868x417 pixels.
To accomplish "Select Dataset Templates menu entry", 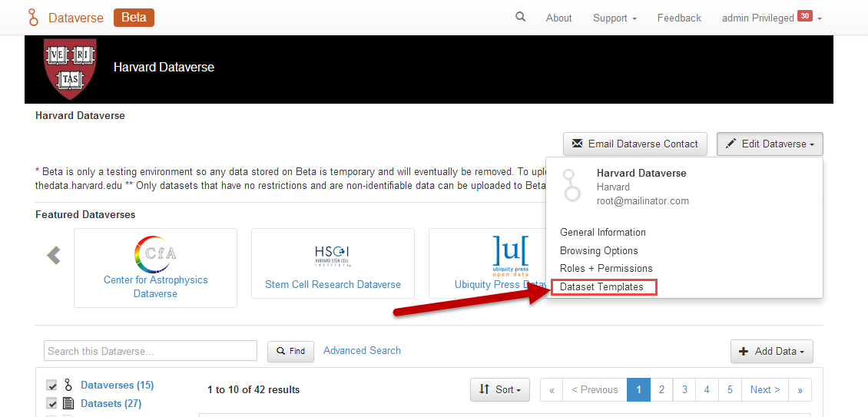I will 601,287.
